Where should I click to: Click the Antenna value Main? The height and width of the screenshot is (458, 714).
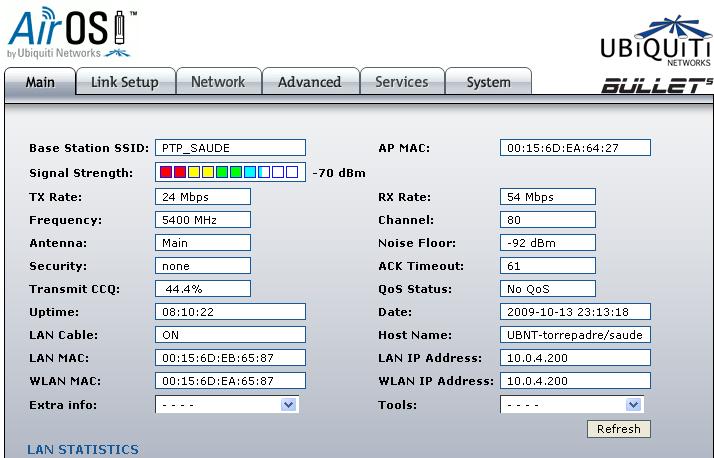pos(203,243)
